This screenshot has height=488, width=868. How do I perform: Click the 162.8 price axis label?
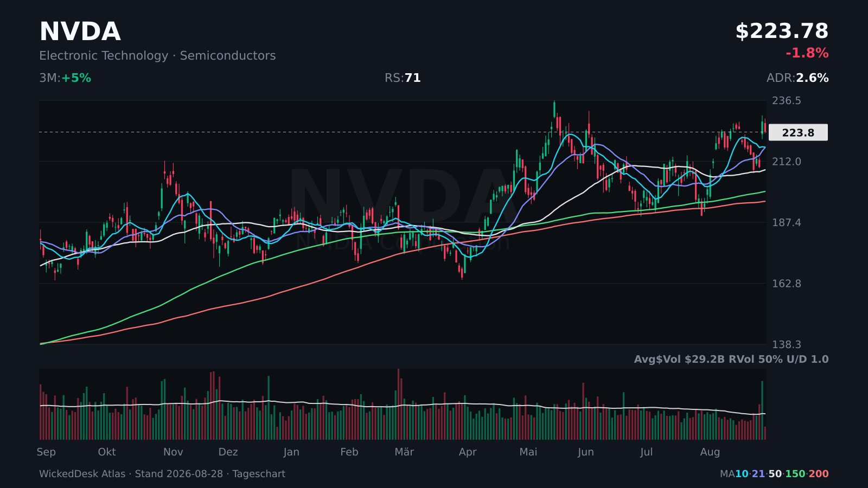(787, 284)
